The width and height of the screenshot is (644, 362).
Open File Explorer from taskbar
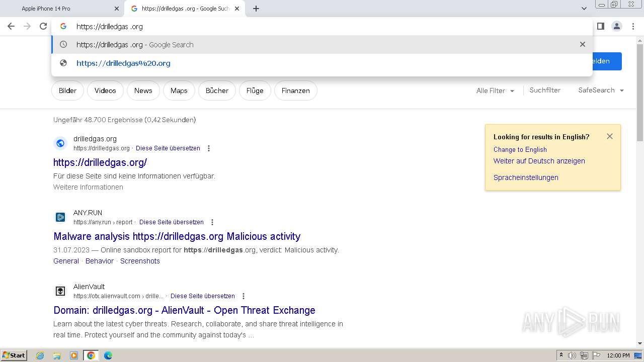click(57, 355)
